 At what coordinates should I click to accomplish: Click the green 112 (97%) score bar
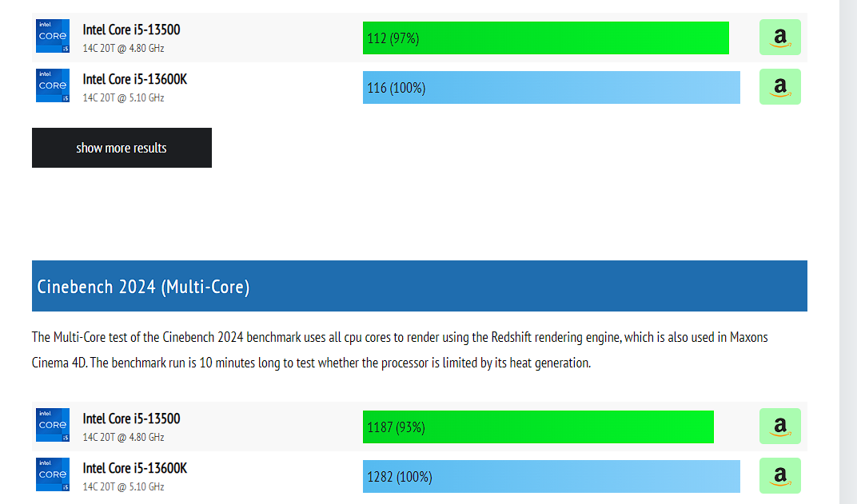545,38
